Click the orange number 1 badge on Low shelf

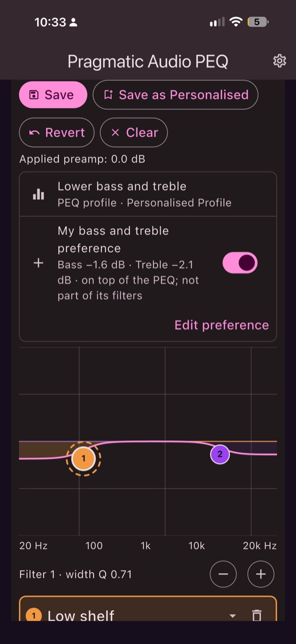coord(33,615)
